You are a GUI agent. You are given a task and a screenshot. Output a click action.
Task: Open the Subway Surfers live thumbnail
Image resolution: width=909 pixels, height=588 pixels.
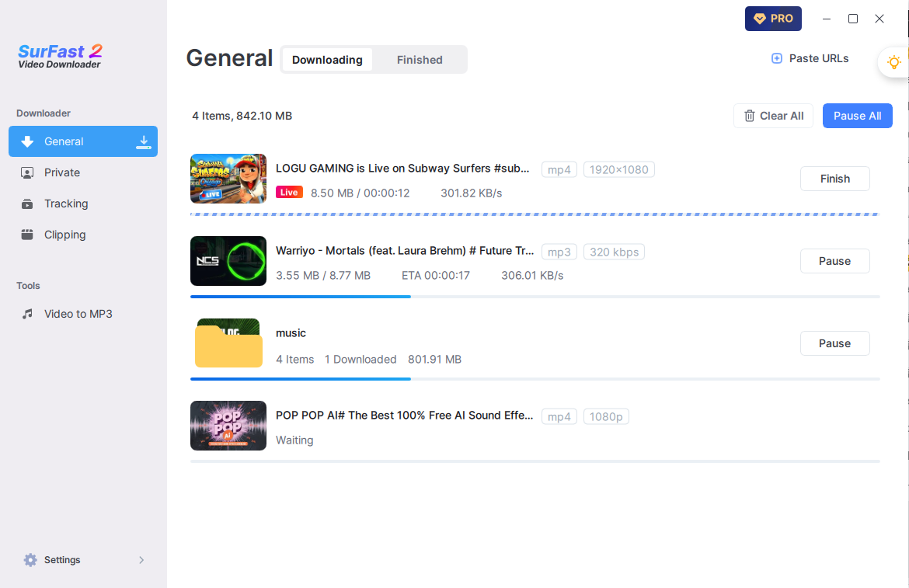(228, 179)
